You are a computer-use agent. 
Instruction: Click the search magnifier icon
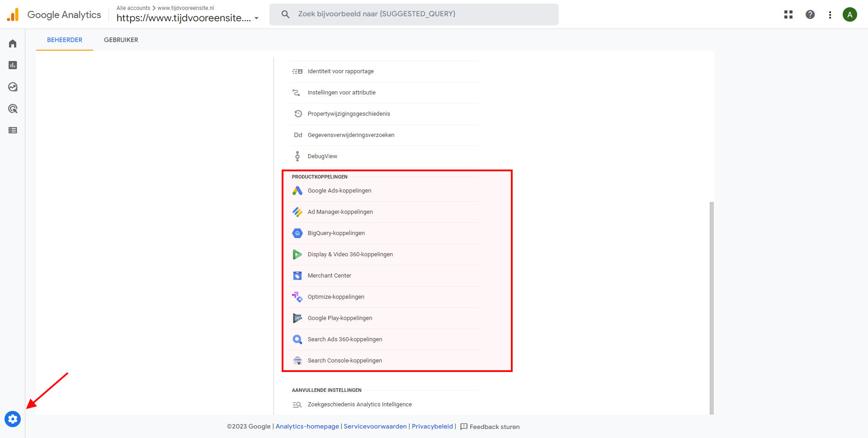(x=285, y=14)
